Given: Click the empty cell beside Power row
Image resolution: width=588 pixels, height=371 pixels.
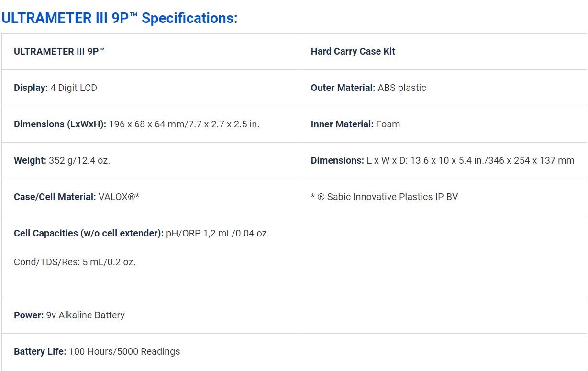Looking at the screenshot, I should pyautogui.click(x=443, y=315).
